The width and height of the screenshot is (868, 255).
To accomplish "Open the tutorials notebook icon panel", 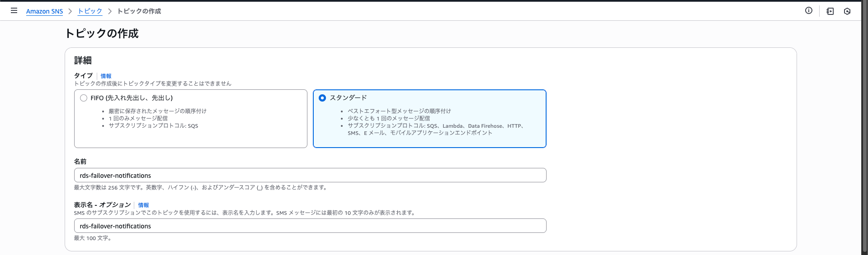I will click(830, 11).
